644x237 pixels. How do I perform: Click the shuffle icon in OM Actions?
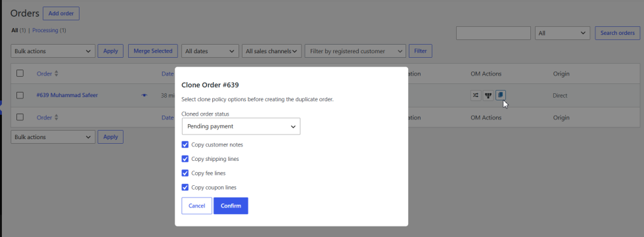click(475, 95)
